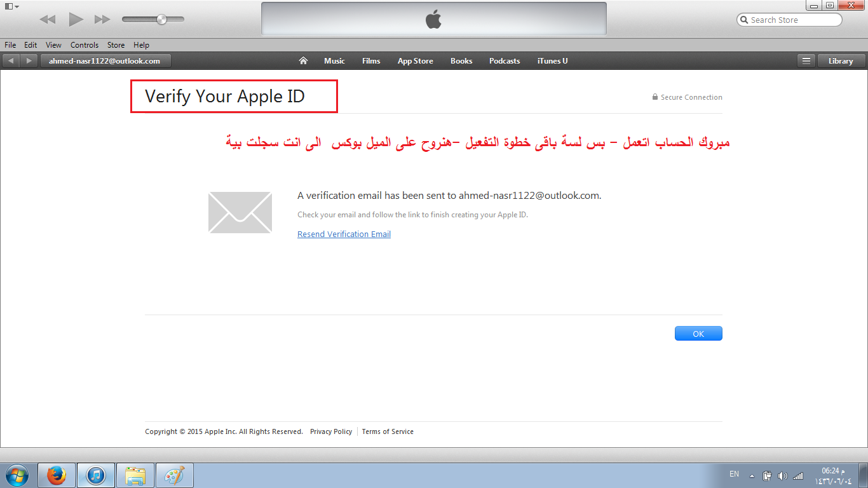Switch to the iTunes U tab
The width and height of the screenshot is (868, 488).
click(x=553, y=61)
